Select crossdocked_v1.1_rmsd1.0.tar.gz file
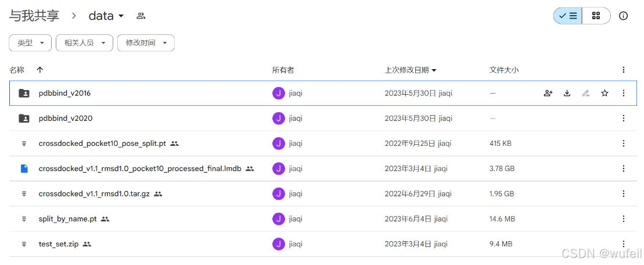The image size is (644, 265). point(95,194)
